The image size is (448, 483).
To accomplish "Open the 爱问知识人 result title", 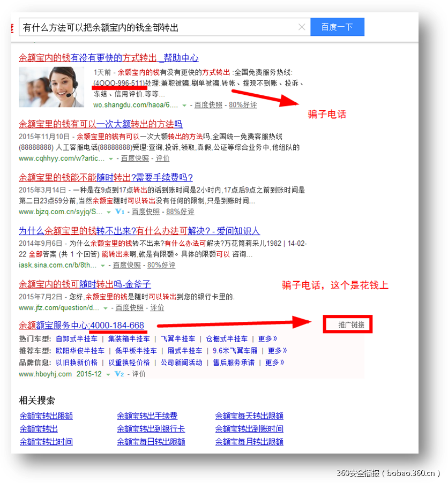I will coord(139,231).
